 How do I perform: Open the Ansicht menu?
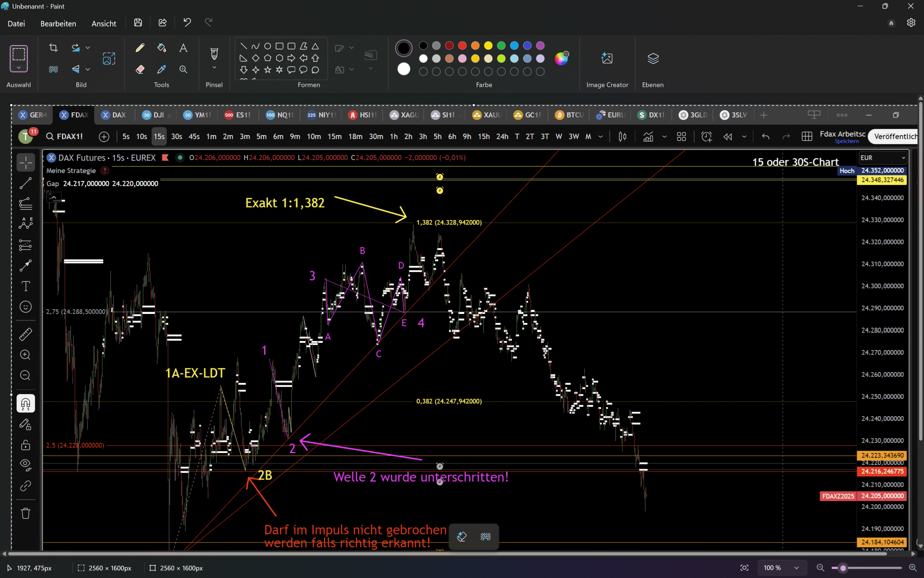pyautogui.click(x=103, y=23)
